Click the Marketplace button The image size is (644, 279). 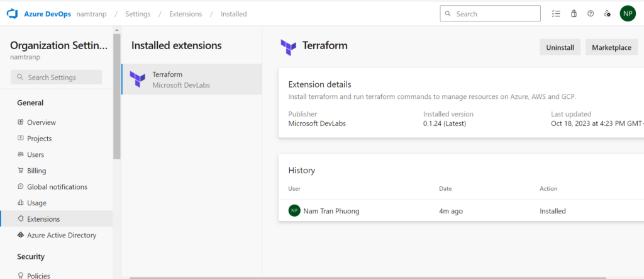click(x=611, y=47)
